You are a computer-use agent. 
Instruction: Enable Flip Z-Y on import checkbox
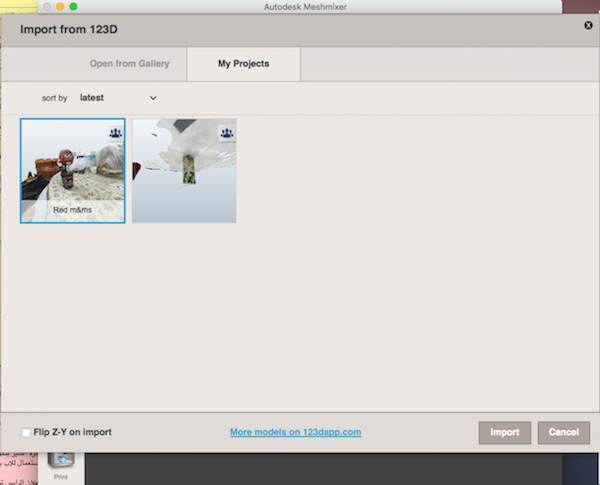(x=26, y=433)
